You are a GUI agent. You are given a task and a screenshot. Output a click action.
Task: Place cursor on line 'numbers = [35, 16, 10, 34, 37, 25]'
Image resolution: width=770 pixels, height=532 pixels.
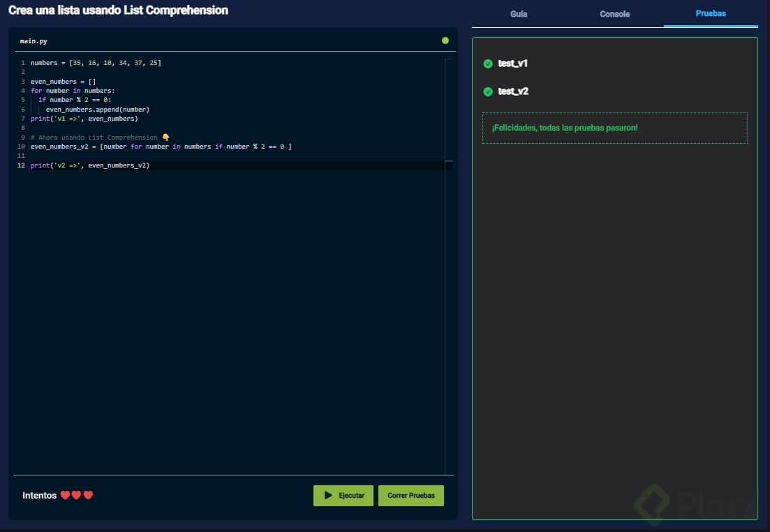tap(96, 63)
